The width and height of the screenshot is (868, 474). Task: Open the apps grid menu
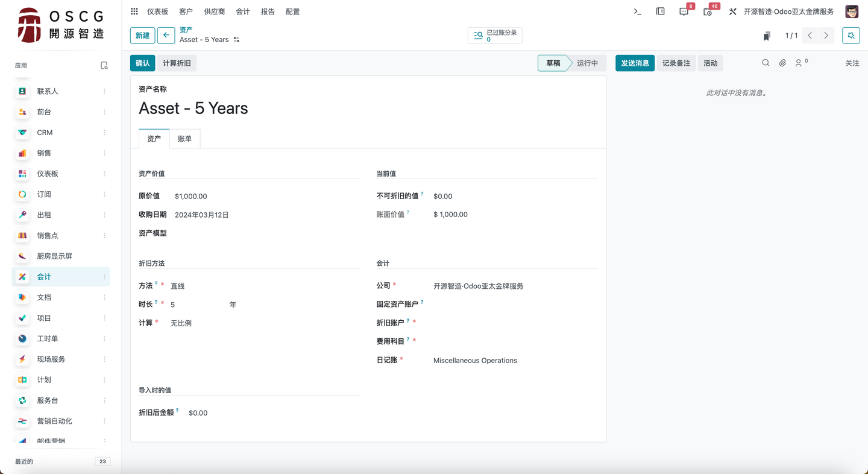click(134, 11)
